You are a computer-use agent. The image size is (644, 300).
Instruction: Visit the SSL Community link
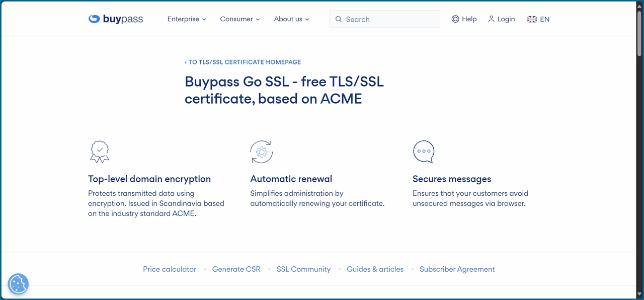[303, 269]
